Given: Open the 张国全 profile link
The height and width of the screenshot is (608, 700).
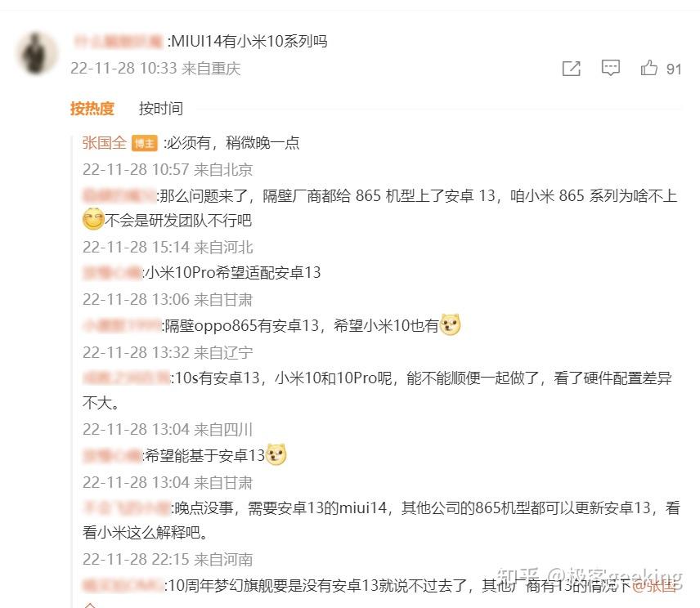Looking at the screenshot, I should tap(105, 143).
